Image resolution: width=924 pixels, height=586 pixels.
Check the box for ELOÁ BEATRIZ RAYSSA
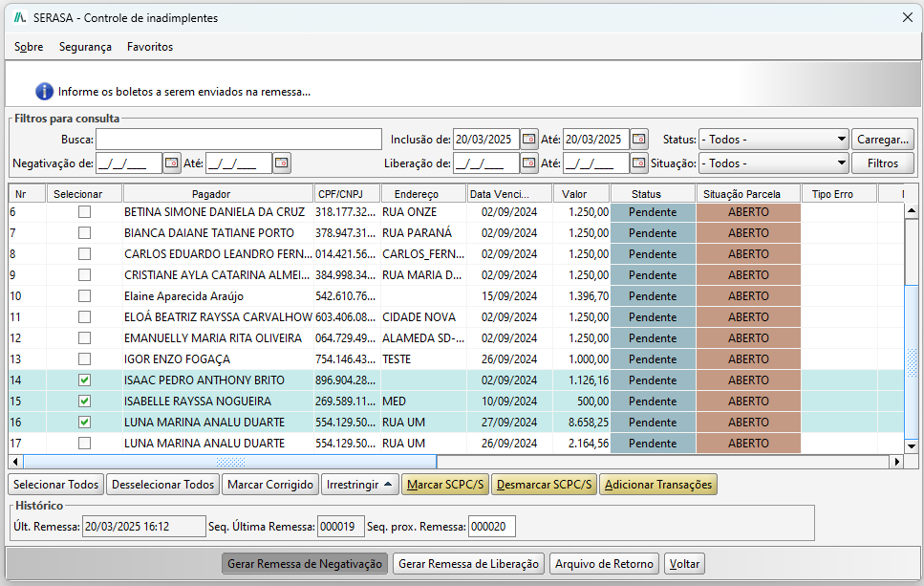click(x=84, y=317)
